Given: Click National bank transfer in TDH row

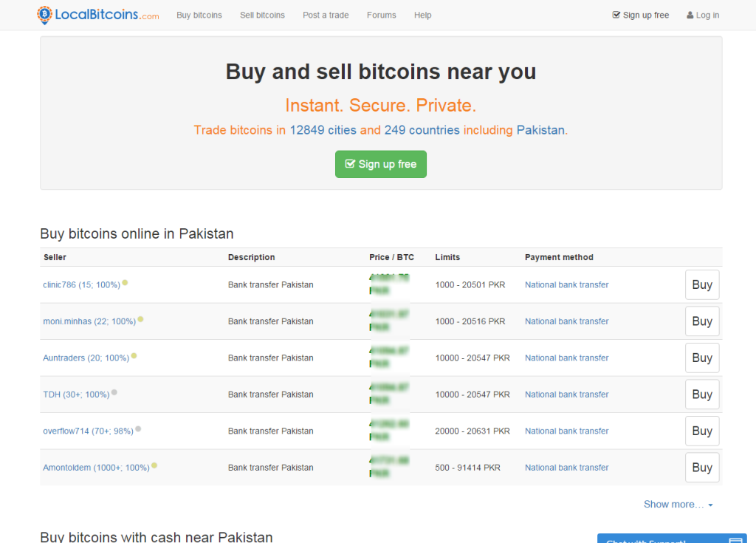Looking at the screenshot, I should [566, 395].
